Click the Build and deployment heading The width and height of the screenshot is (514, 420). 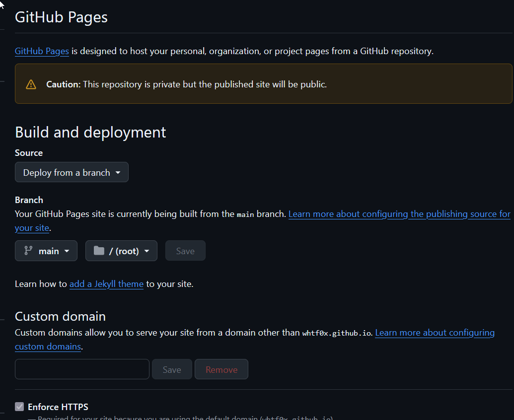pos(90,132)
